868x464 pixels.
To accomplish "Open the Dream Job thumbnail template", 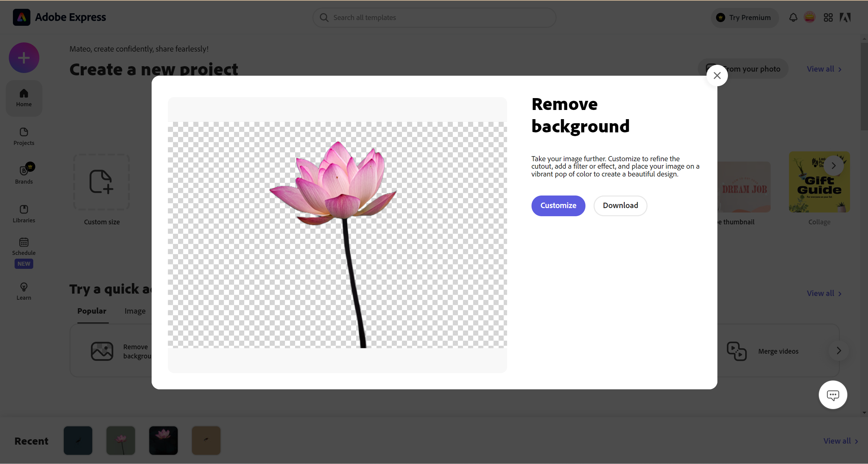I will coord(744,187).
